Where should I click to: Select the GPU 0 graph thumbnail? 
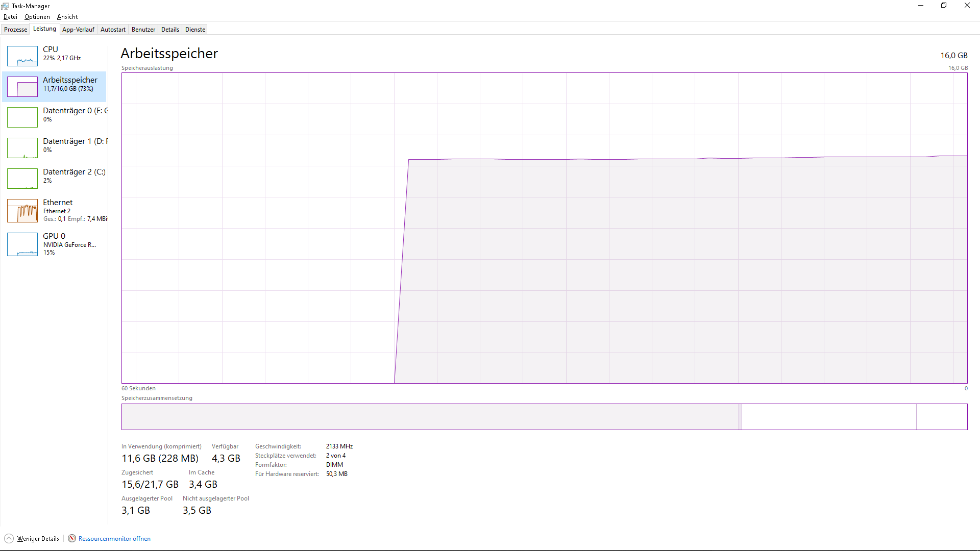[22, 244]
